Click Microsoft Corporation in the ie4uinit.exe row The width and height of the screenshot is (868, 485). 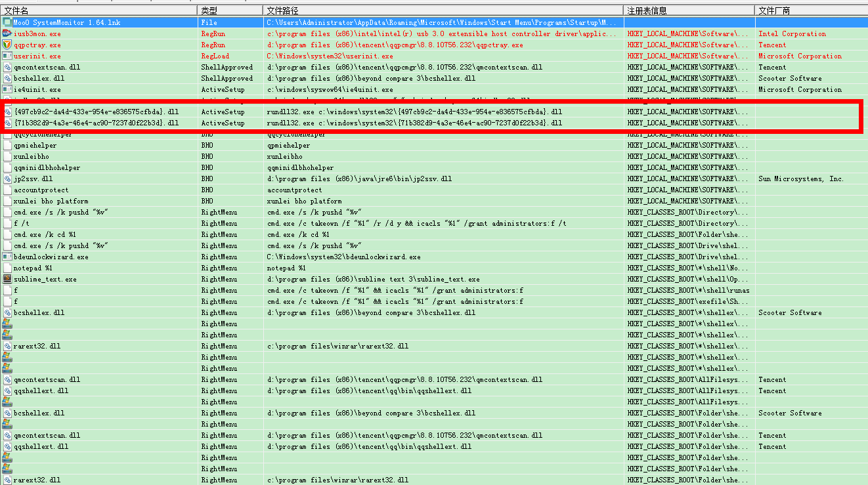800,89
